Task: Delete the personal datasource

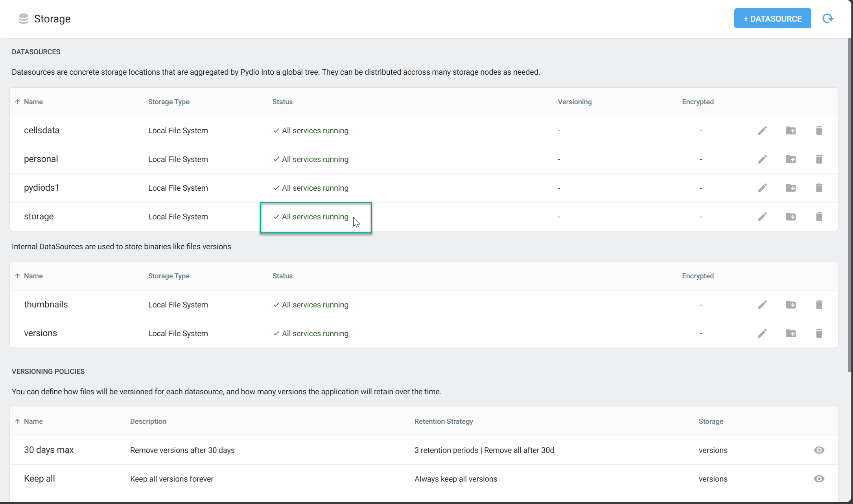Action: coord(819,159)
